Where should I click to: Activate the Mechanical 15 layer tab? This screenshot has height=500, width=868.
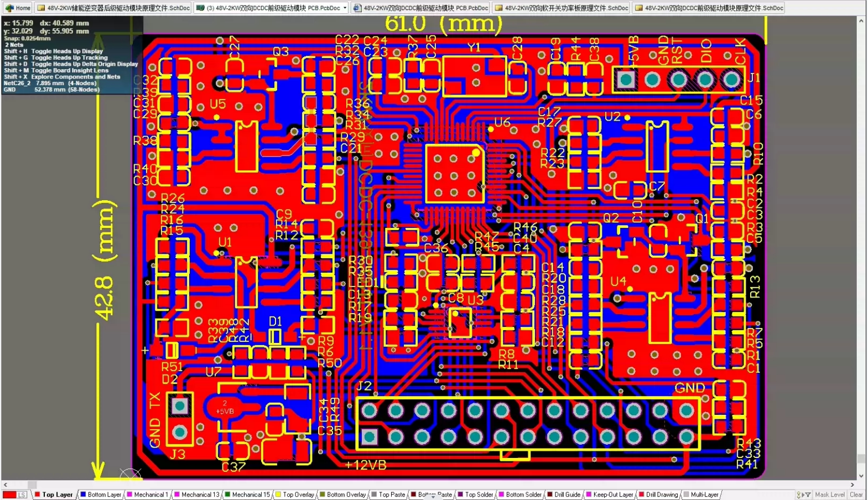pyautogui.click(x=247, y=494)
